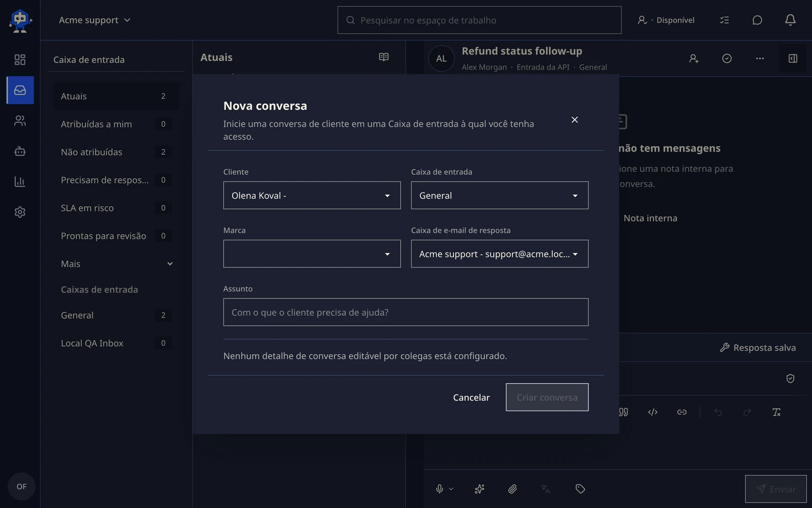Screen dimensions: 812x508
Task: Open the Caixa de e-mail de resposta dropdown
Action: [500, 253]
